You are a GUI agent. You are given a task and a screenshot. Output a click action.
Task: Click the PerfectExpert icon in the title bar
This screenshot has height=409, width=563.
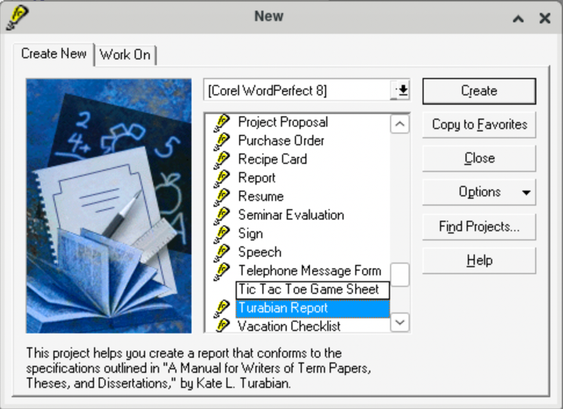pyautogui.click(x=17, y=17)
